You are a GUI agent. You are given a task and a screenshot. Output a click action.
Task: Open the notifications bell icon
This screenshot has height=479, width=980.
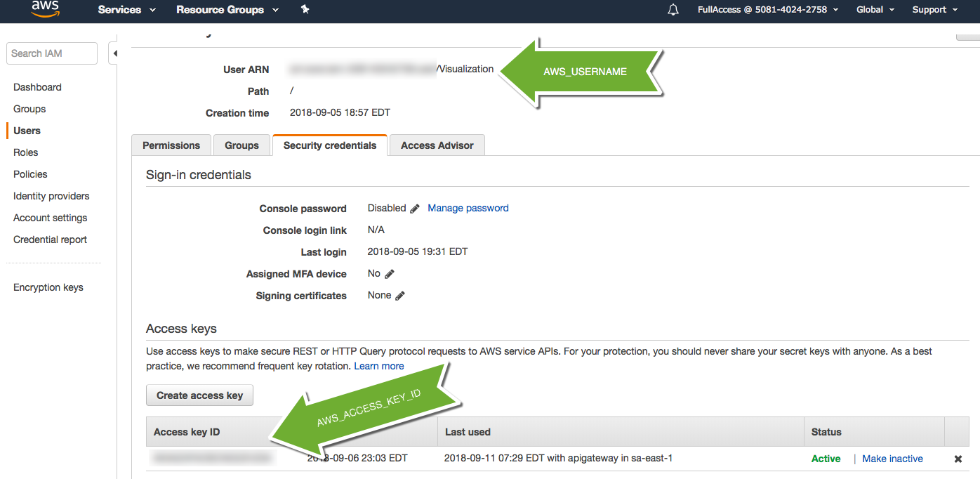tap(673, 10)
